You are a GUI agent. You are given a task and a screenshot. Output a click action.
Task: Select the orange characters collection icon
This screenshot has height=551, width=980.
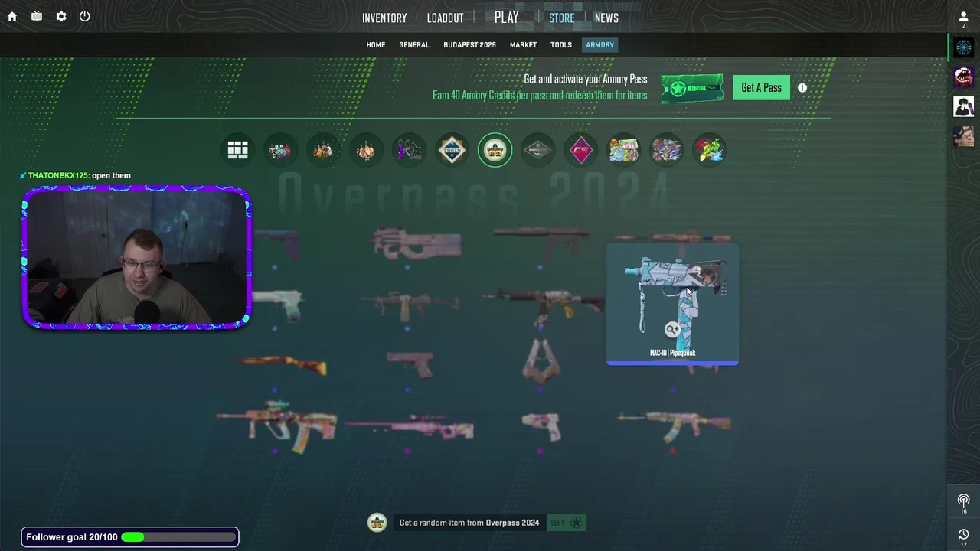323,150
